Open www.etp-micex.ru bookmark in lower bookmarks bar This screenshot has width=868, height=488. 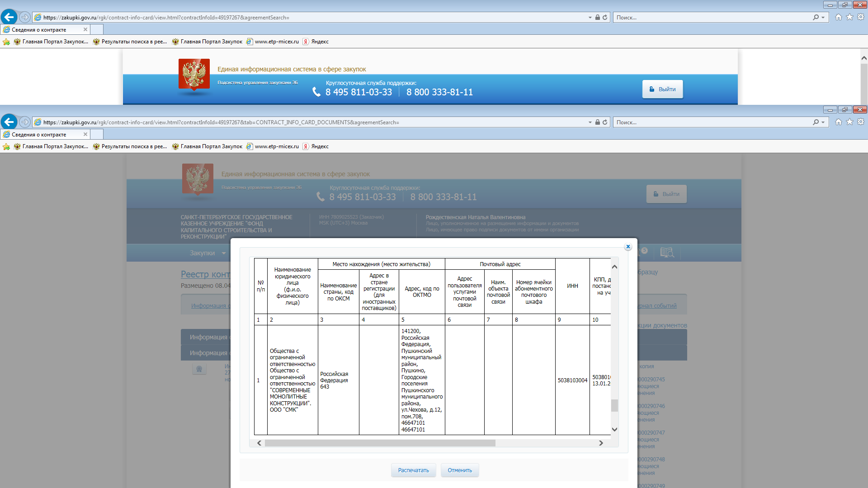tap(273, 146)
